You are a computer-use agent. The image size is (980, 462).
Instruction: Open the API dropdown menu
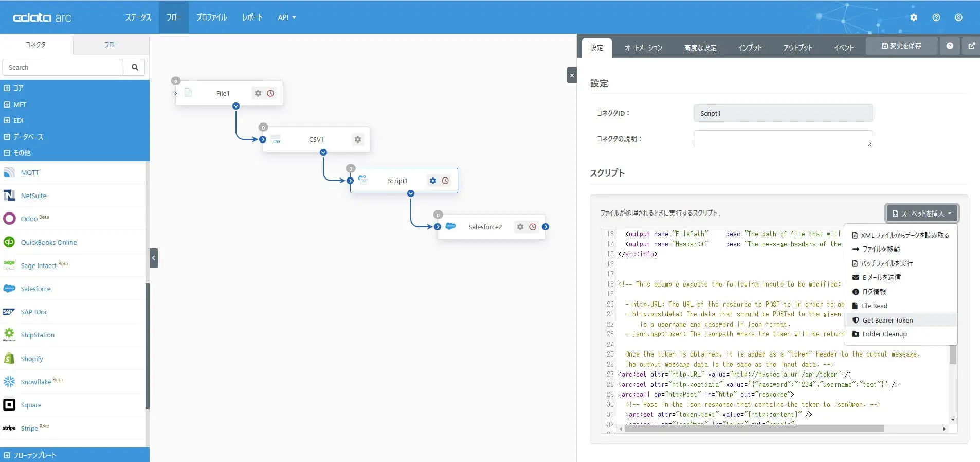[x=286, y=17]
